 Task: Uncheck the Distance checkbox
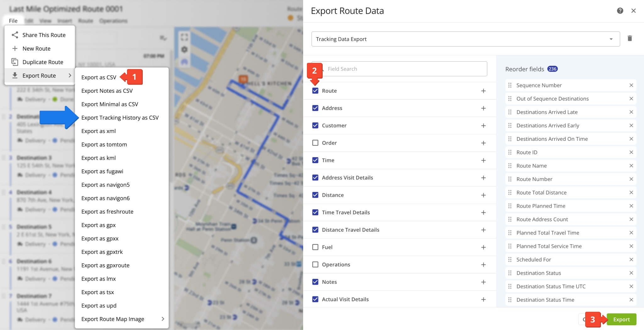[x=315, y=195]
